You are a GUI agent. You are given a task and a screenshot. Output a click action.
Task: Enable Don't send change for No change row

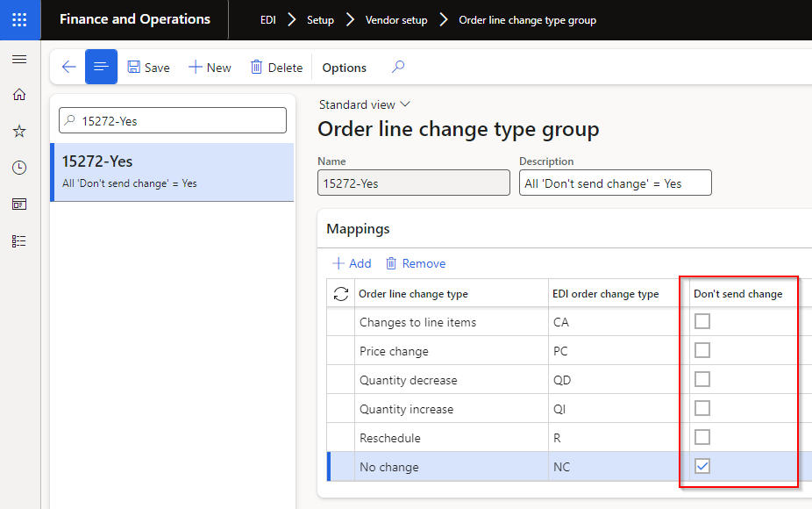pyautogui.click(x=702, y=466)
